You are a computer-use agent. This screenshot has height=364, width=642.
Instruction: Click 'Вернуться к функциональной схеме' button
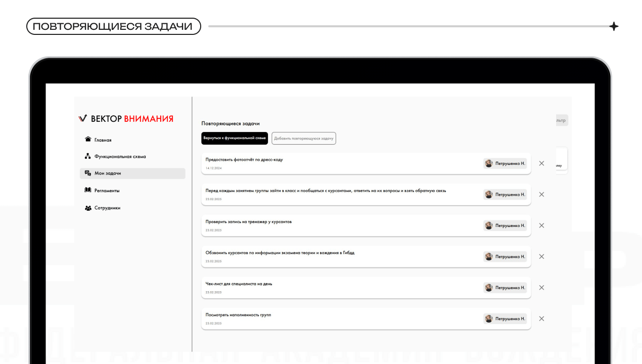click(235, 138)
